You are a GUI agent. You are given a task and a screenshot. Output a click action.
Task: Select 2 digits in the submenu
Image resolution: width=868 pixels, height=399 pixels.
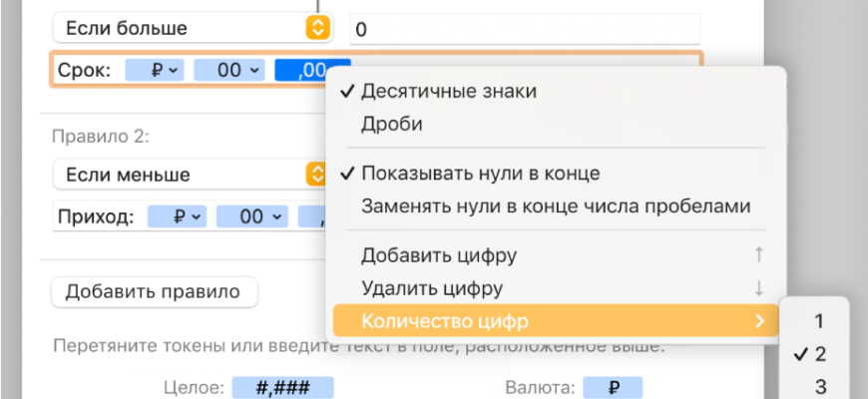click(x=820, y=354)
